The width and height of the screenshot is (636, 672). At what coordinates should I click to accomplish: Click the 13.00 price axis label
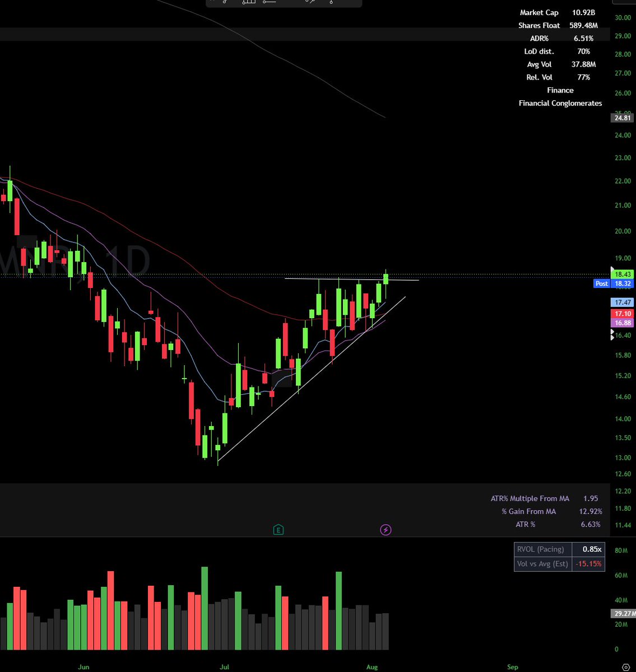(623, 458)
